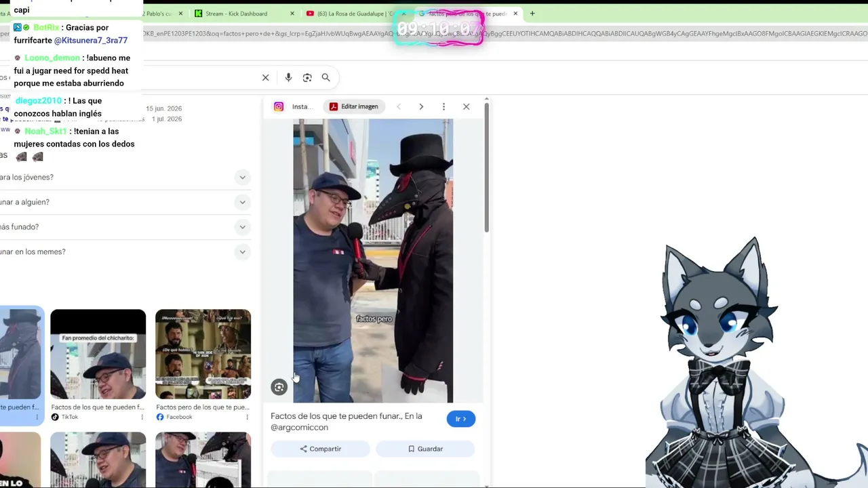The image size is (868, 488).
Task: Save the image with Guardar button
Action: point(425,449)
